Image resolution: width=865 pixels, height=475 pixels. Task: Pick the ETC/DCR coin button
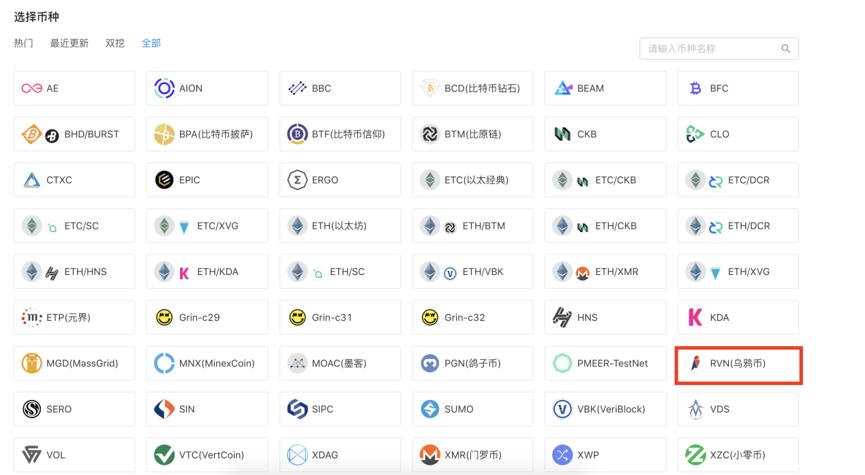tap(738, 180)
